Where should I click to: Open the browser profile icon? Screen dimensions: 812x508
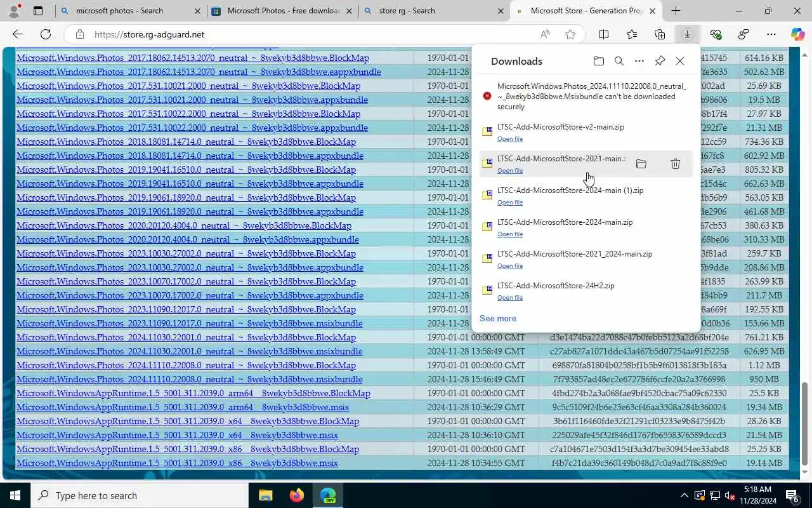point(14,11)
